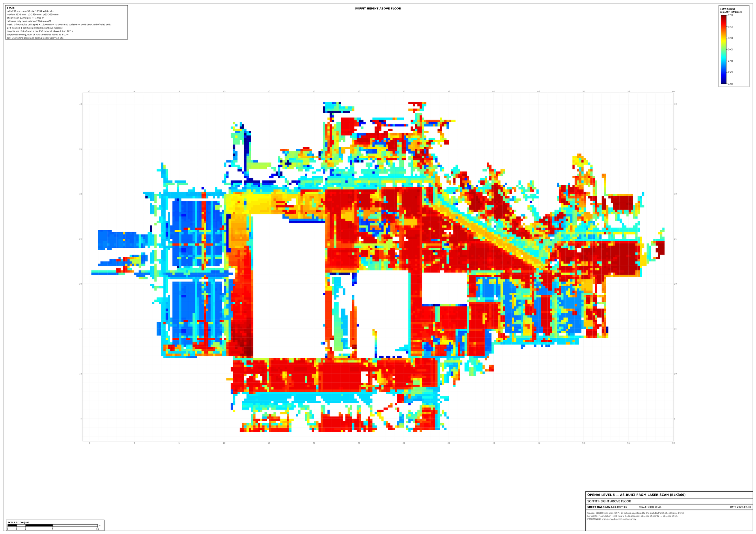
Task: Click the 2250 tick at colorbar bottom
Action: pyautogui.click(x=731, y=84)
